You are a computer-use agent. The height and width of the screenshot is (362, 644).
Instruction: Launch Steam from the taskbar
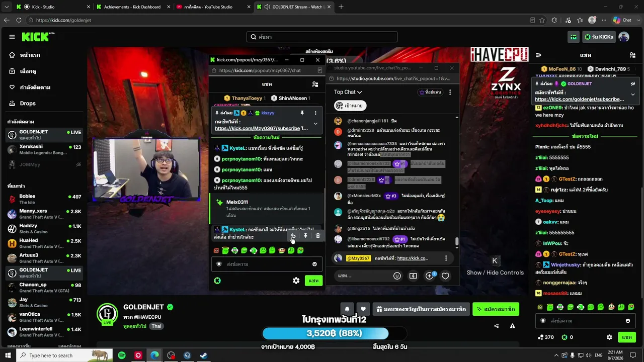(204, 355)
